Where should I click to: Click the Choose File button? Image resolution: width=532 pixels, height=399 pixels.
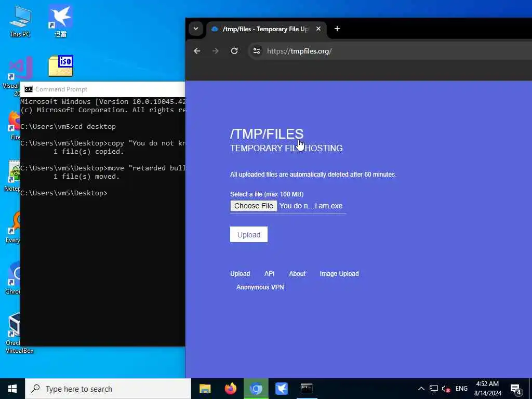coord(254,206)
